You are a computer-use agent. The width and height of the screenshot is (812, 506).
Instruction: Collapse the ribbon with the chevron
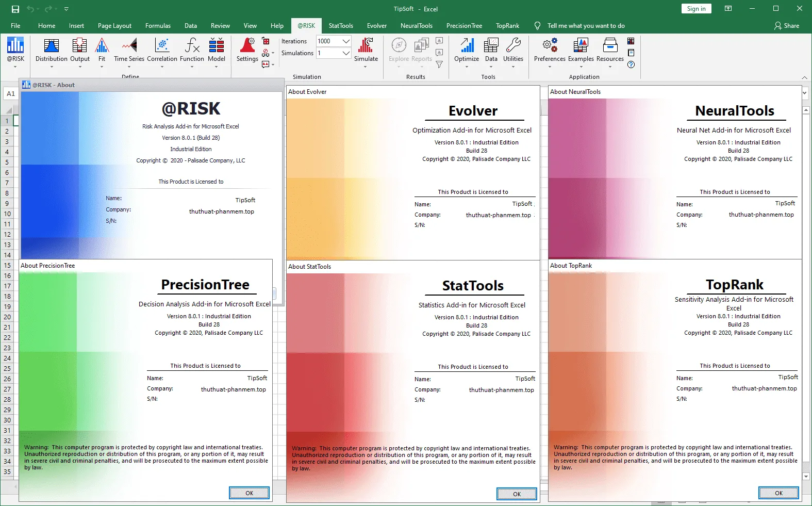point(804,77)
